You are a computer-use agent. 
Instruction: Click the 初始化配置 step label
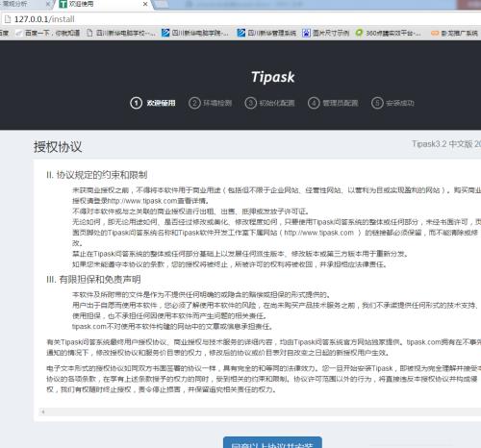click(x=277, y=103)
